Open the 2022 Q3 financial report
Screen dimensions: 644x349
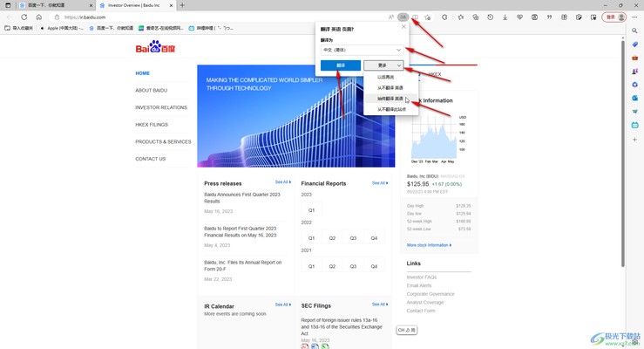[353, 238]
